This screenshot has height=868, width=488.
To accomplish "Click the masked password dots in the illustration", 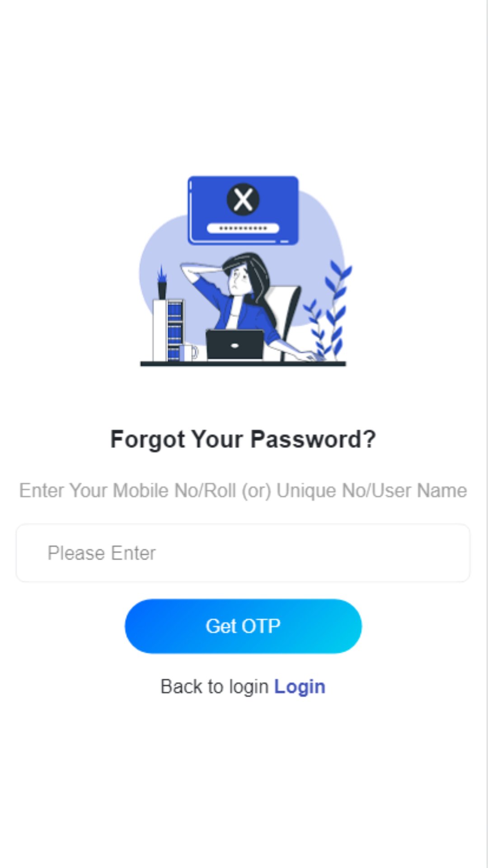I will coord(243,228).
